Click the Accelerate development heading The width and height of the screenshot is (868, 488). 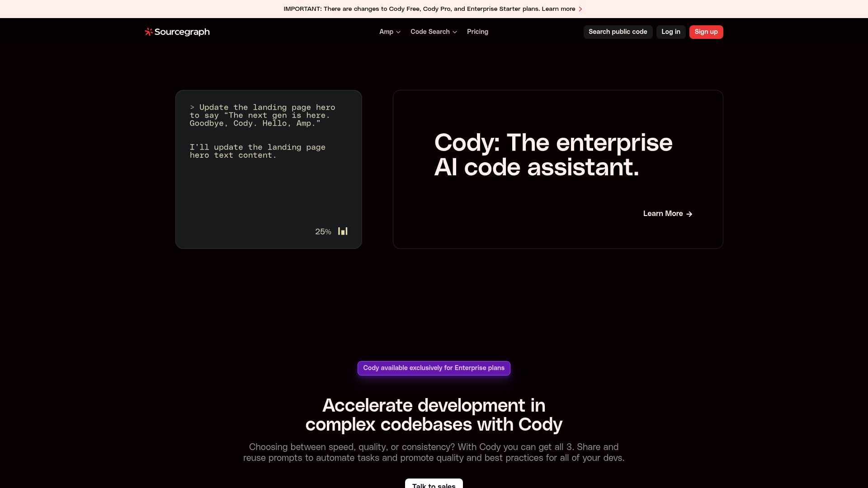coord(434,415)
